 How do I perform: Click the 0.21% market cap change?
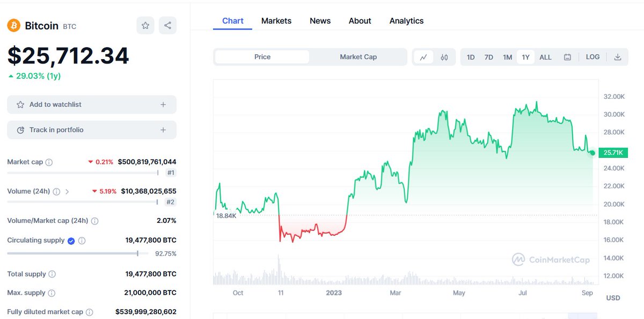[x=101, y=162]
